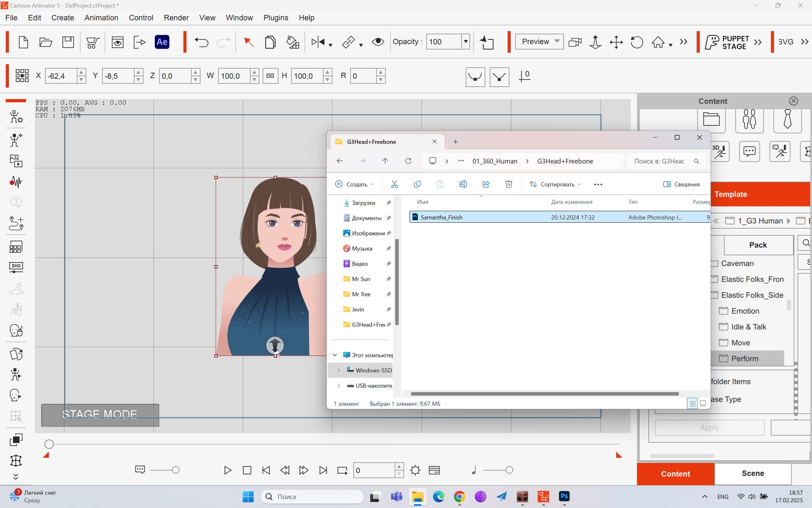Toggle the Loop playback icon

click(x=342, y=470)
